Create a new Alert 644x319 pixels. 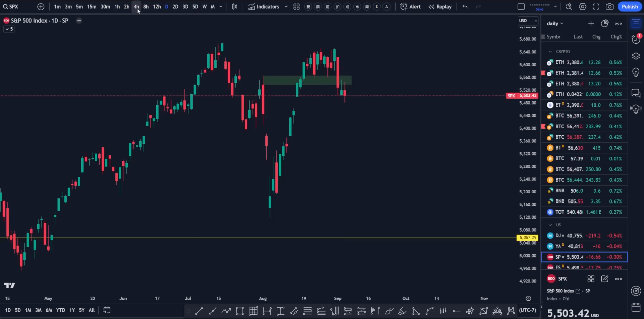(411, 7)
